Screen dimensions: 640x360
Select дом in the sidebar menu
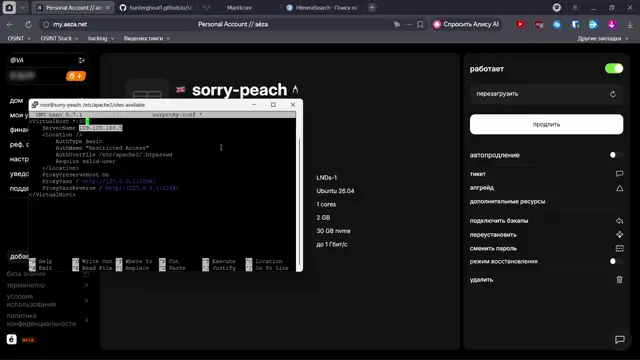pyautogui.click(x=16, y=100)
